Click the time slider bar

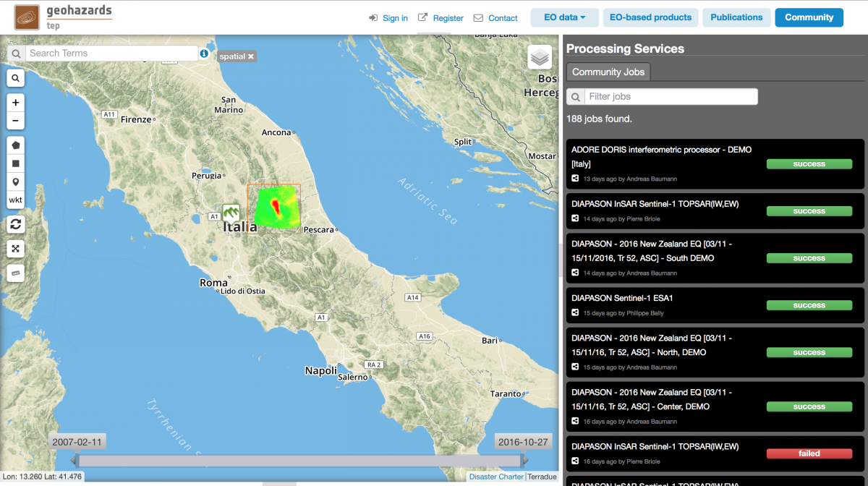299,461
